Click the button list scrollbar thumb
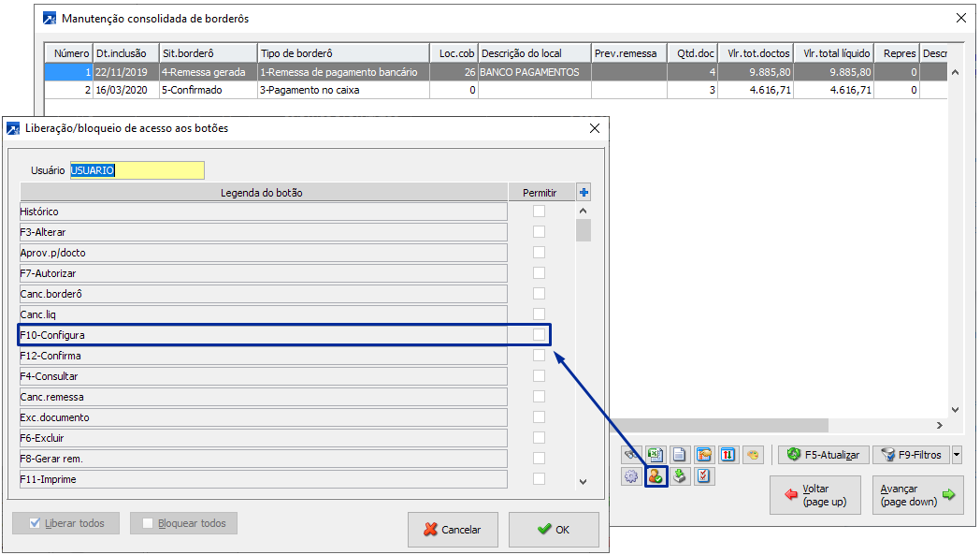The image size is (980, 555). pos(584,230)
